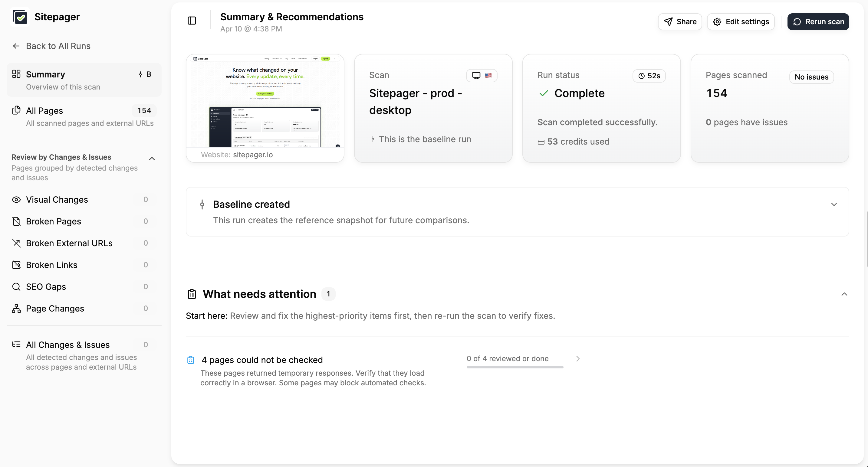Click the Page Changes sitemap icon
868x467 pixels.
16,309
